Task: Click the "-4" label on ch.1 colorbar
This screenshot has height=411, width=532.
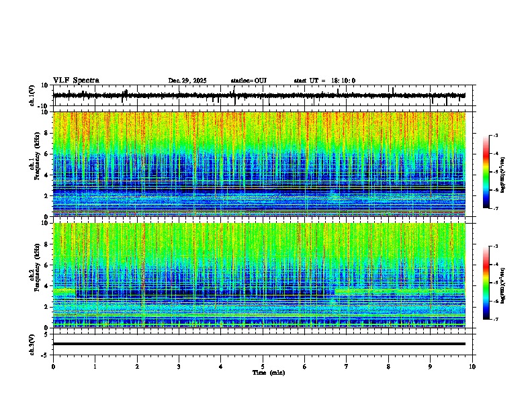Action: click(496, 154)
